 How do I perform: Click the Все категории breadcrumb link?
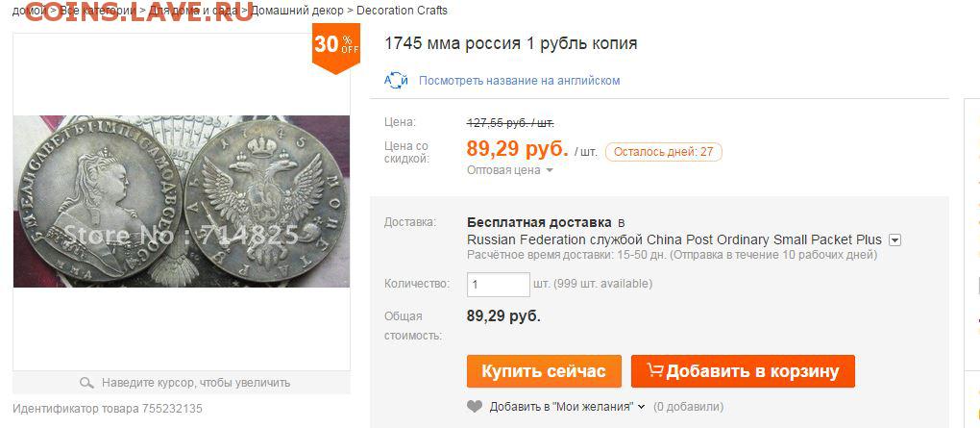tap(100, 11)
